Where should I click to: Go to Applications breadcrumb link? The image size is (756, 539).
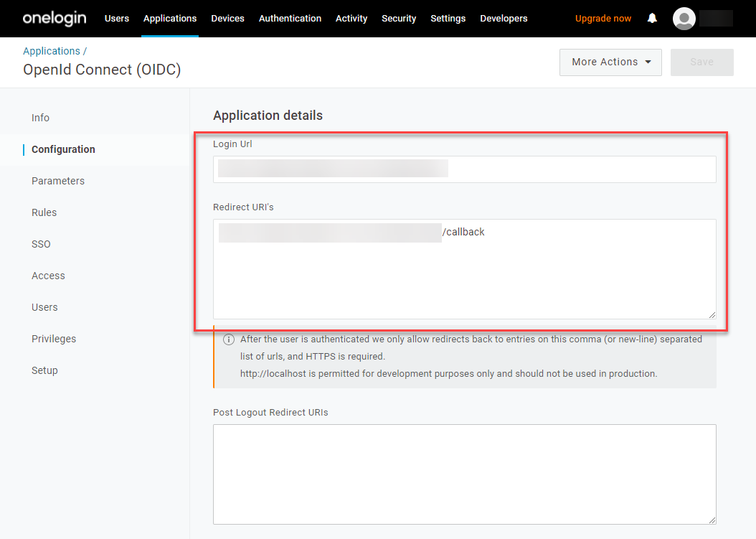click(x=52, y=51)
